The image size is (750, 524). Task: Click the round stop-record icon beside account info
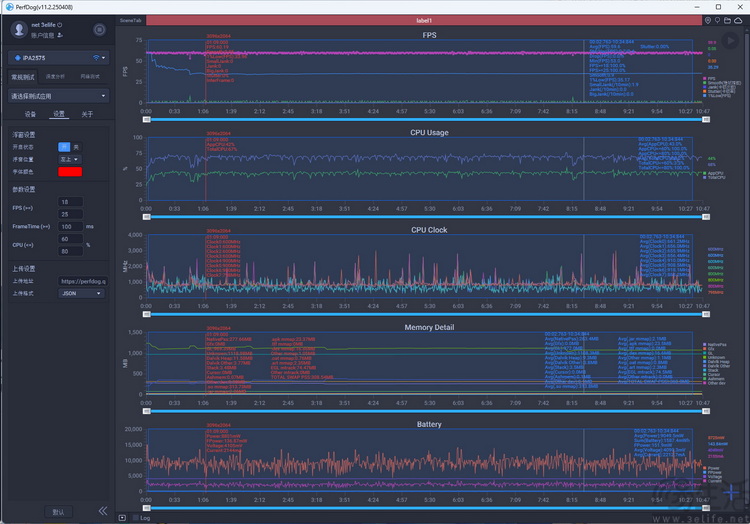click(x=99, y=30)
